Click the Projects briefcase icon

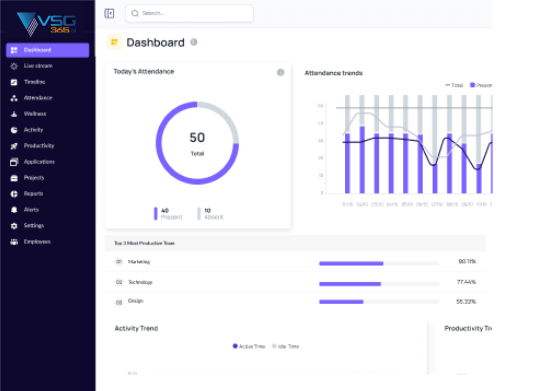14,178
